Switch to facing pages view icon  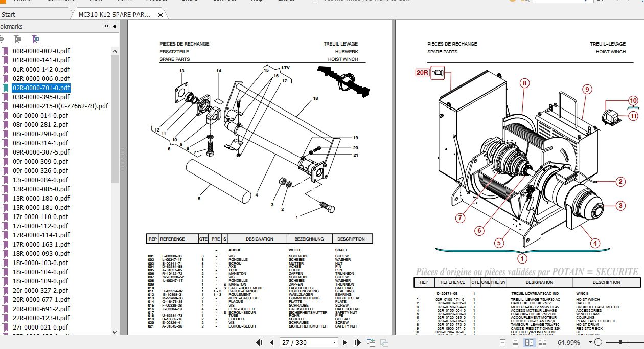click(529, 343)
